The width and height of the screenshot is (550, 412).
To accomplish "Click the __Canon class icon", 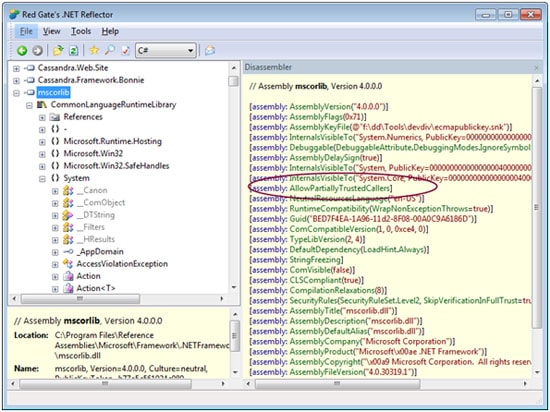I will coord(68,190).
